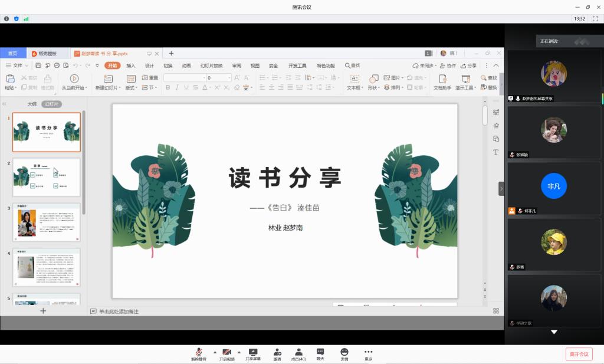Click the tiled layout grid icon
Image resolution: width=604 pixels, height=364 pixels.
[496, 311]
